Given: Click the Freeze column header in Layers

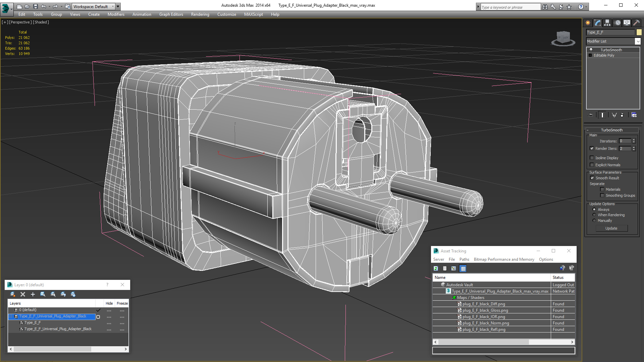Looking at the screenshot, I should (122, 303).
